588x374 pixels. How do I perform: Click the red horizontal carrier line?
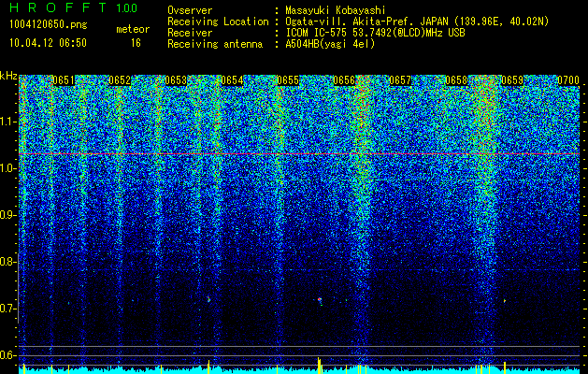coord(299,153)
